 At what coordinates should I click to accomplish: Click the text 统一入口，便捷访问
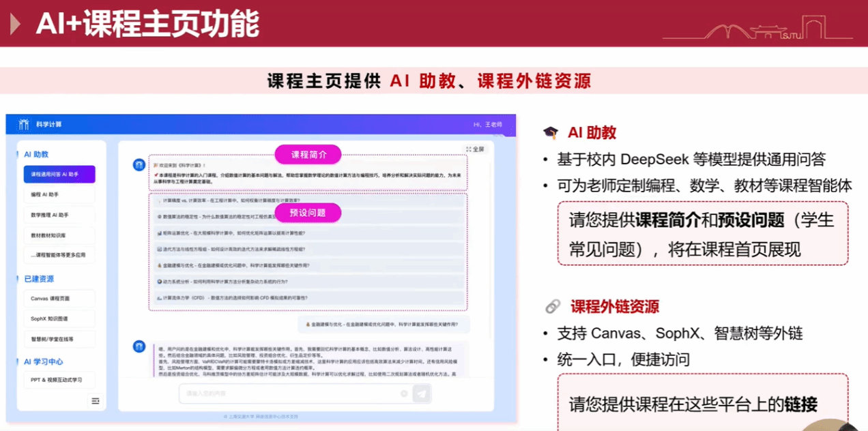click(x=623, y=359)
